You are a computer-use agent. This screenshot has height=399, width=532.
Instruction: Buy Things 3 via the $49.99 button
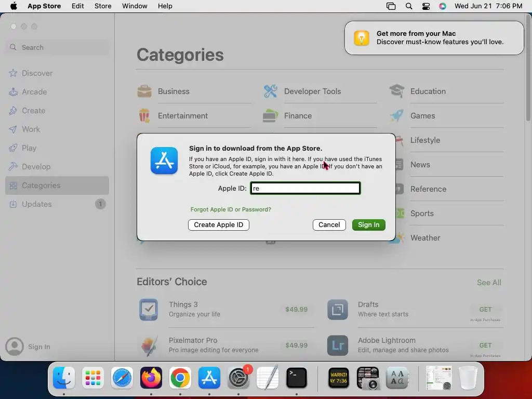pos(296,310)
